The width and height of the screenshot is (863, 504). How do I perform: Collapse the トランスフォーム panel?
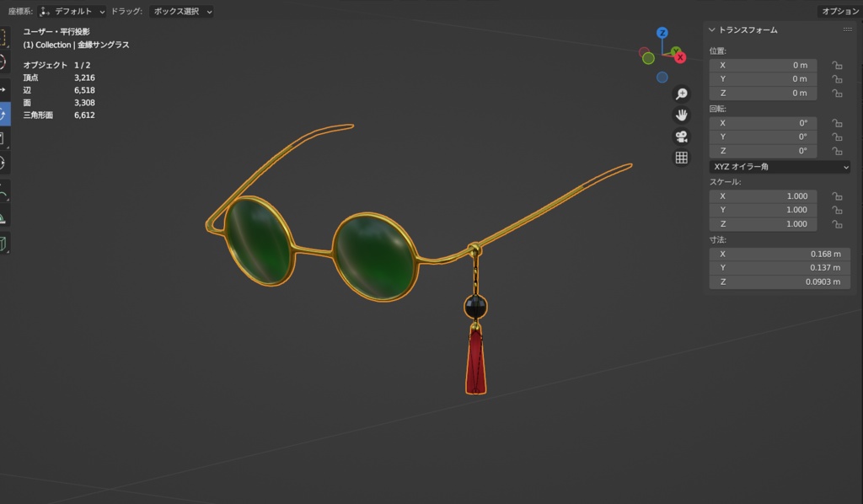(711, 29)
